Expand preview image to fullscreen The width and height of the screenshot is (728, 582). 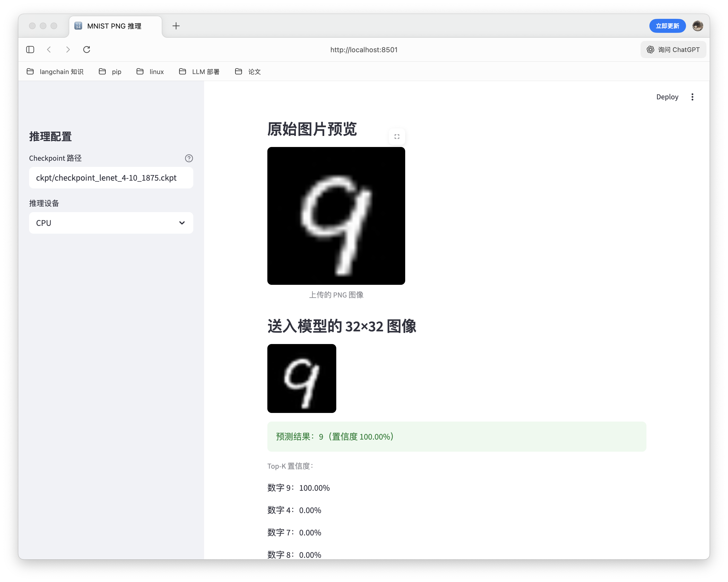397,137
